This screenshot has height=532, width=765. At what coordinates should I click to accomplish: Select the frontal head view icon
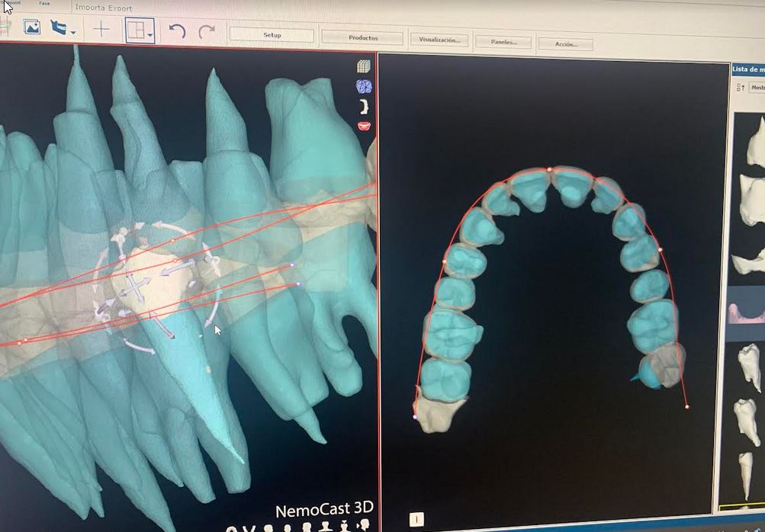point(268,529)
